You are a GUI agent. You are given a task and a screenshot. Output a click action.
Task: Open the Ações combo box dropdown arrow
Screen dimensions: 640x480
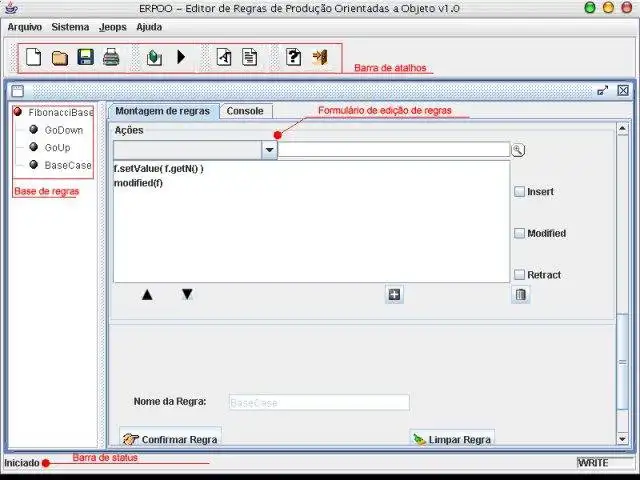tap(269, 150)
